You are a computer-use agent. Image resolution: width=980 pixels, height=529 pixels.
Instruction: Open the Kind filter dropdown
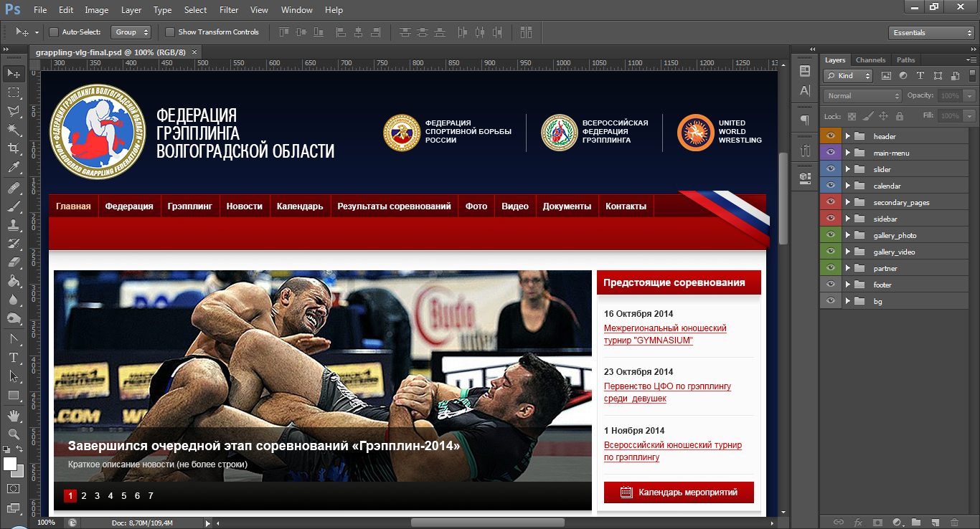[x=847, y=76]
